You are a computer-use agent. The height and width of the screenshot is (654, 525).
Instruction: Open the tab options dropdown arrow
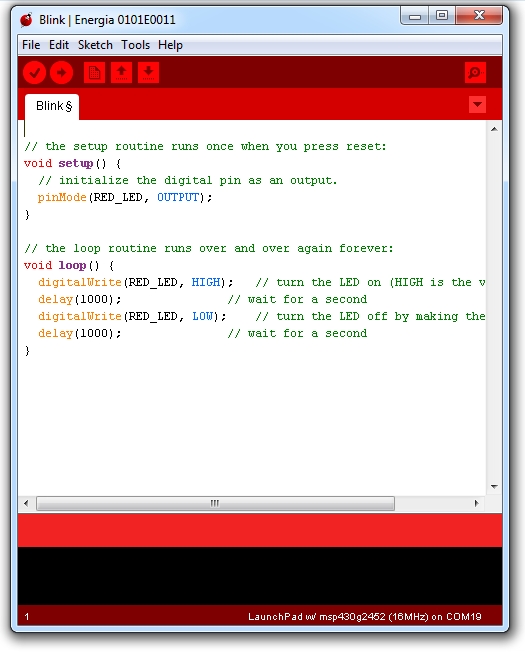click(x=477, y=104)
